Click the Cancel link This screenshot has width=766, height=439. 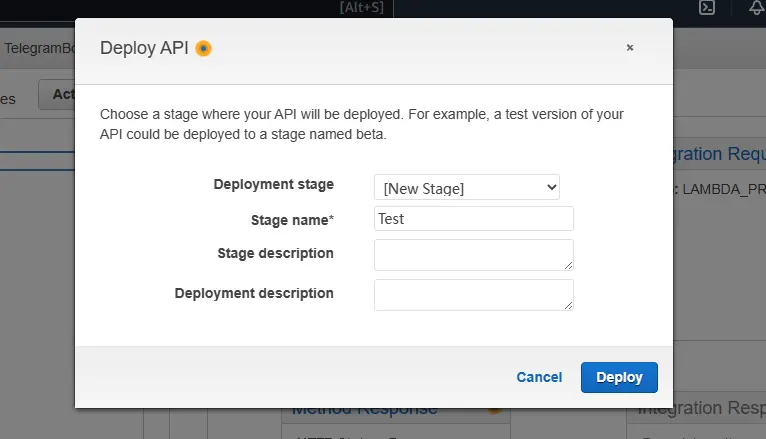(x=539, y=377)
